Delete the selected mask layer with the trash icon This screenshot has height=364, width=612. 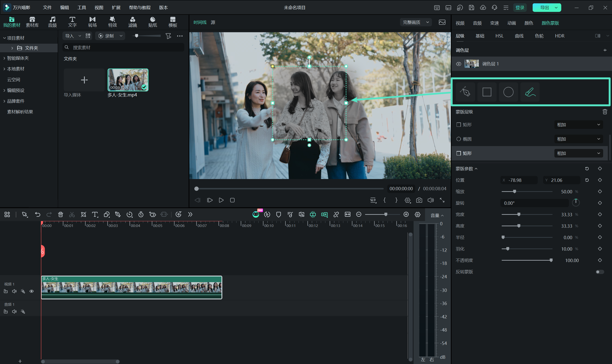[x=605, y=112]
